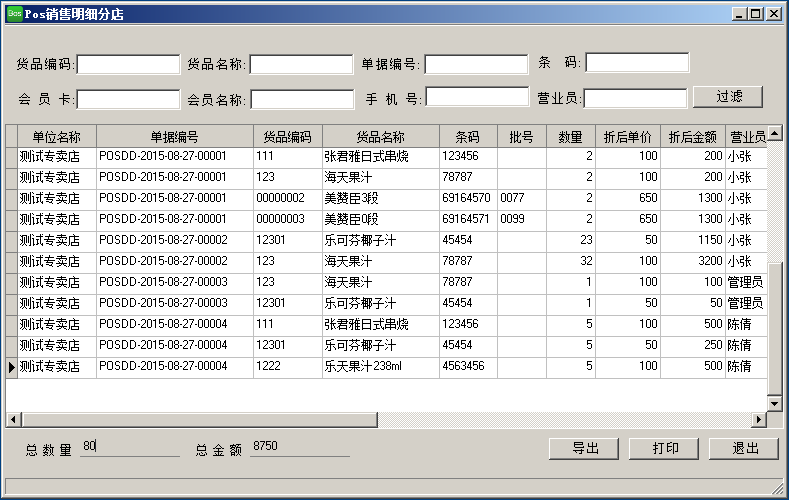789x500 pixels.
Task: Focus the 单据编号 text box
Action: pyautogui.click(x=477, y=64)
